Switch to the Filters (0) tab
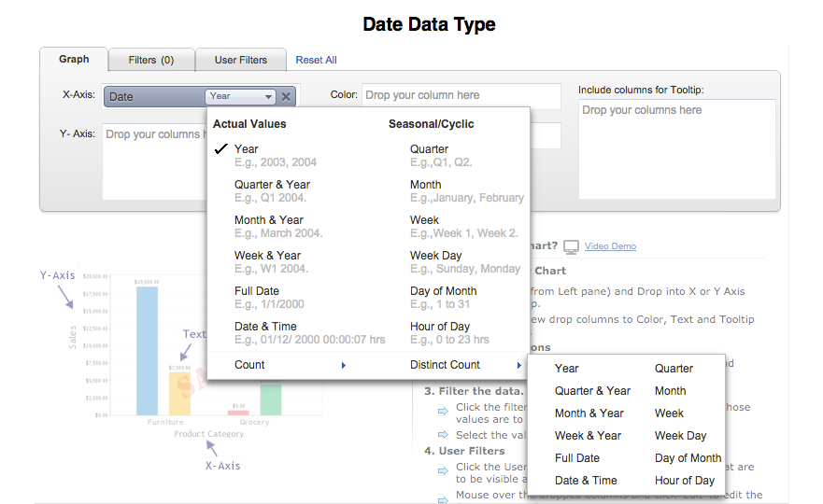The height and width of the screenshot is (504, 823). pyautogui.click(x=151, y=60)
